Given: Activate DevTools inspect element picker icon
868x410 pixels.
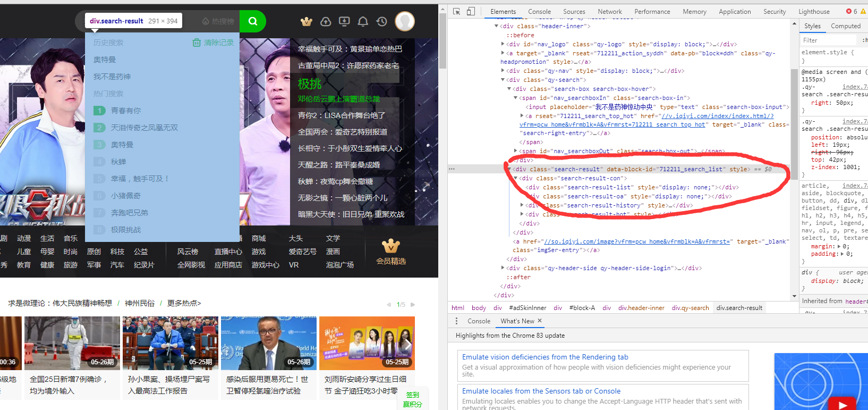Looking at the screenshot, I should coord(456,11).
